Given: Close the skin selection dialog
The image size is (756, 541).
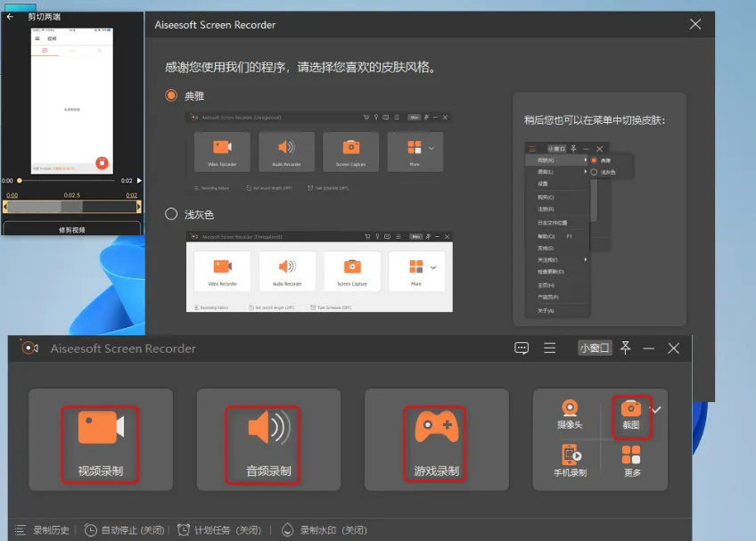Looking at the screenshot, I should click(x=694, y=24).
